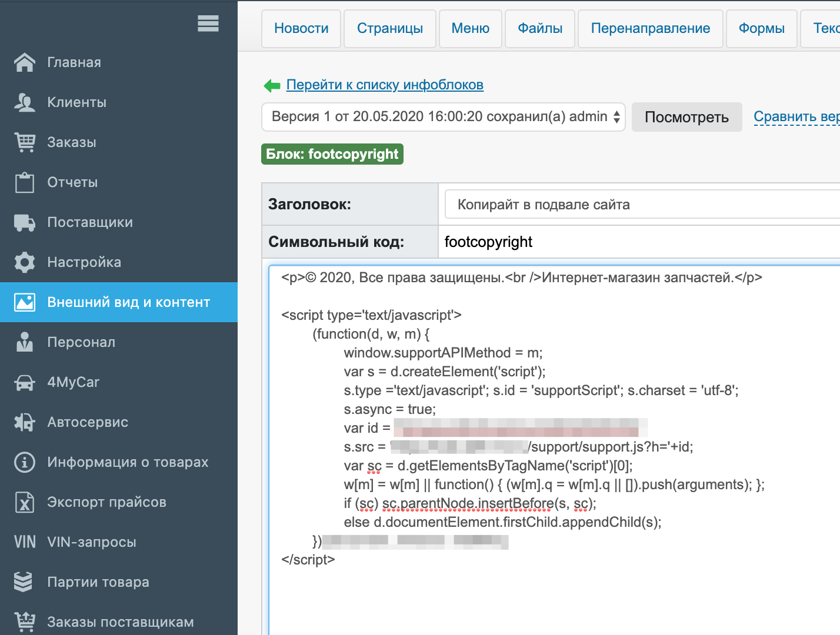This screenshot has width=840, height=635.
Task: Click the Заказы поставщикам cart icon
Action: [25, 622]
